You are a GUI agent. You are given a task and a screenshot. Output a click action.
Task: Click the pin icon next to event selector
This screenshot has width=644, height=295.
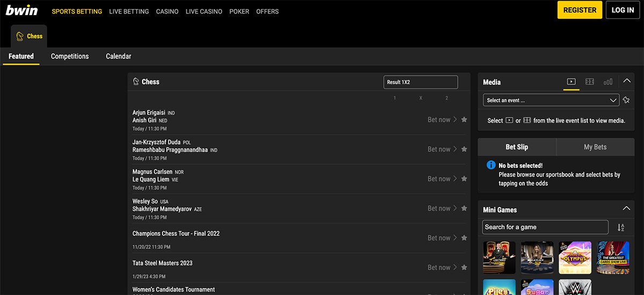click(x=626, y=100)
